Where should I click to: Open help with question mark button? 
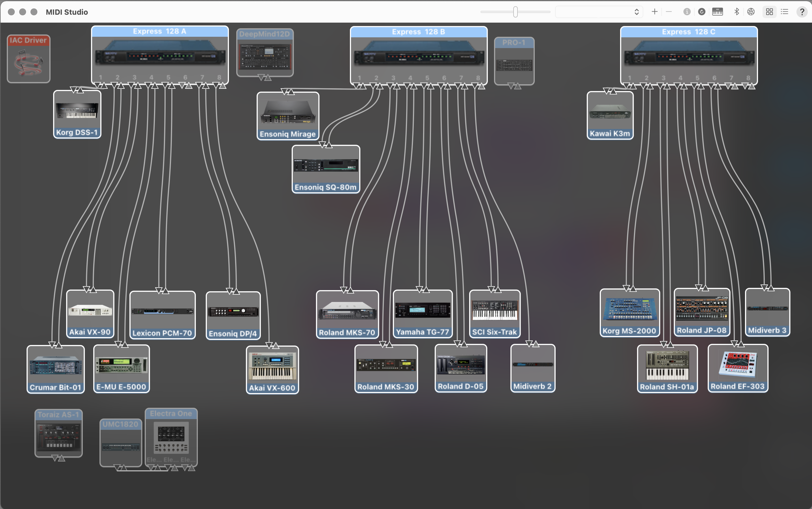802,12
